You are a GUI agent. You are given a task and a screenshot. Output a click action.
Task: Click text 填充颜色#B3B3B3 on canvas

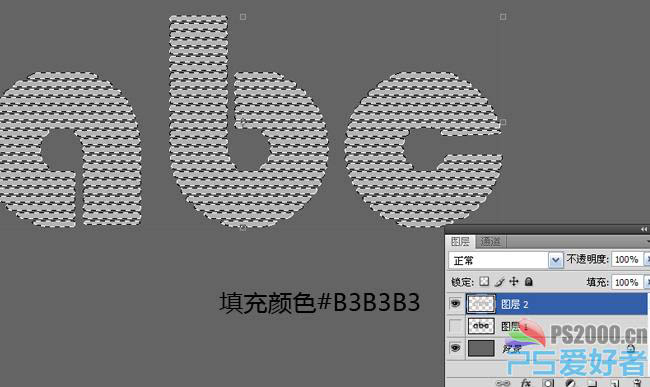[x=320, y=302]
